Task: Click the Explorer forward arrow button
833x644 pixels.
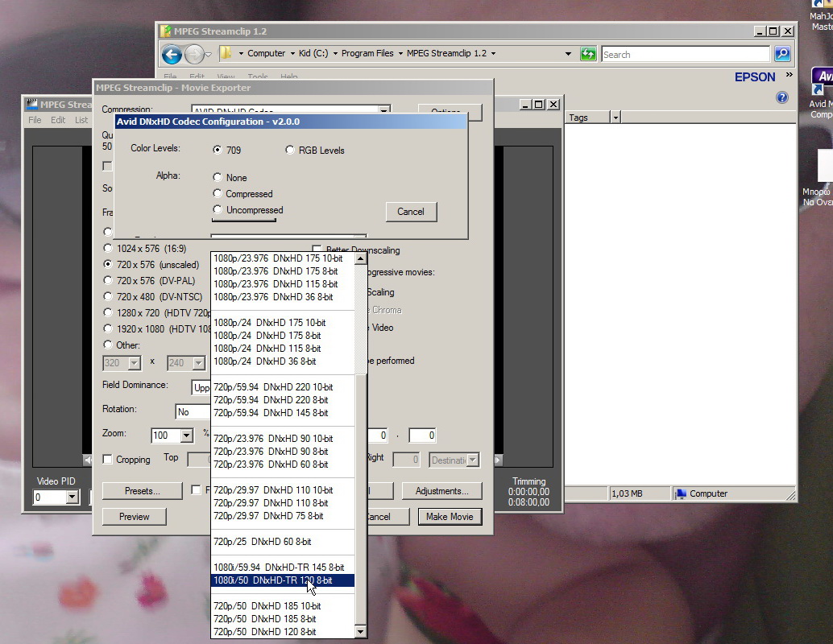Action: 194,54
